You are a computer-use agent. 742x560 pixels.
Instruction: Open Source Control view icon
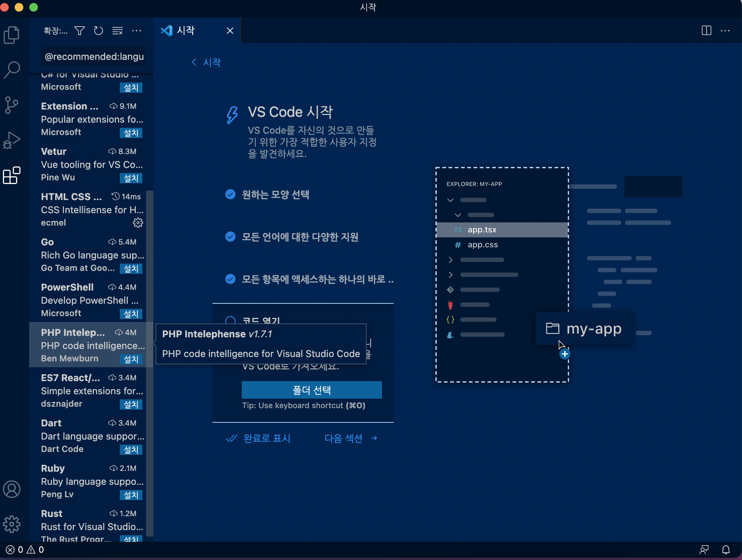click(12, 105)
